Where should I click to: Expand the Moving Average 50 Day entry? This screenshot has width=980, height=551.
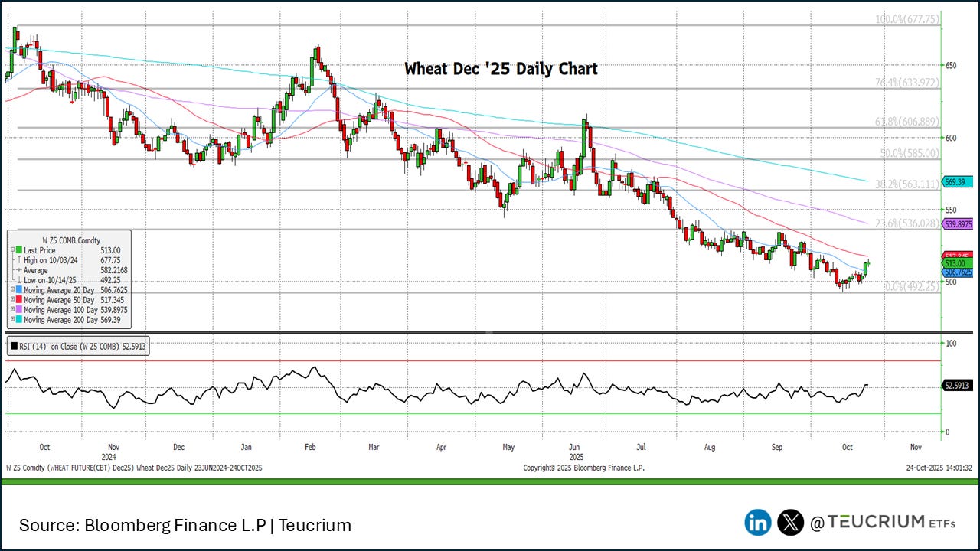point(11,300)
